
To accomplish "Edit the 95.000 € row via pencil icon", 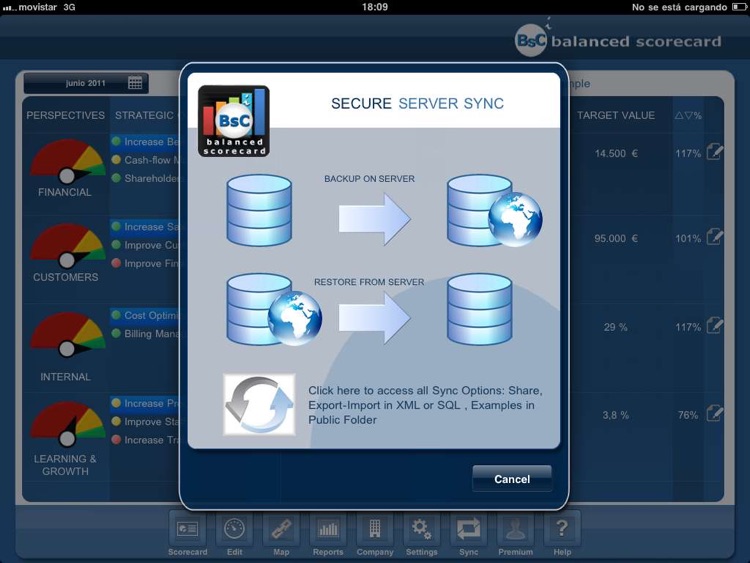I will (714, 236).
